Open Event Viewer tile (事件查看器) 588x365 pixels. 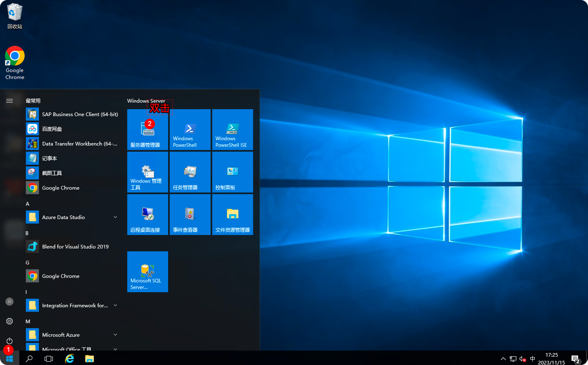(190, 215)
